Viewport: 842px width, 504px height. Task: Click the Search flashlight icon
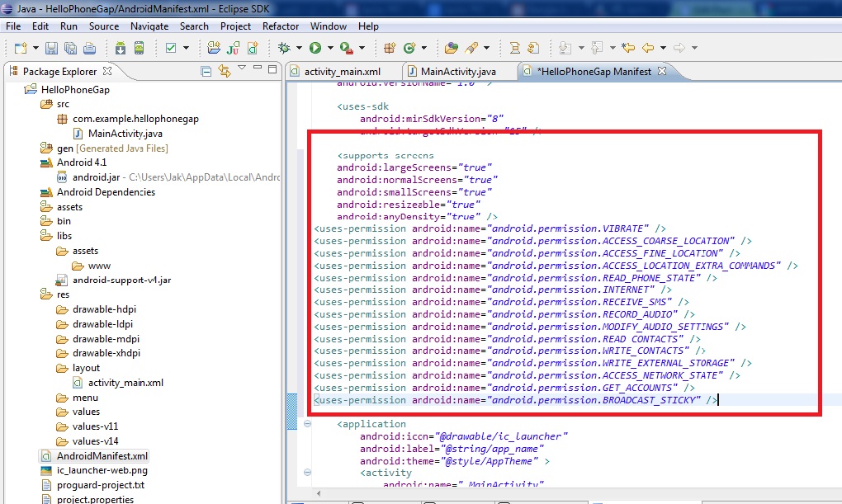point(471,48)
